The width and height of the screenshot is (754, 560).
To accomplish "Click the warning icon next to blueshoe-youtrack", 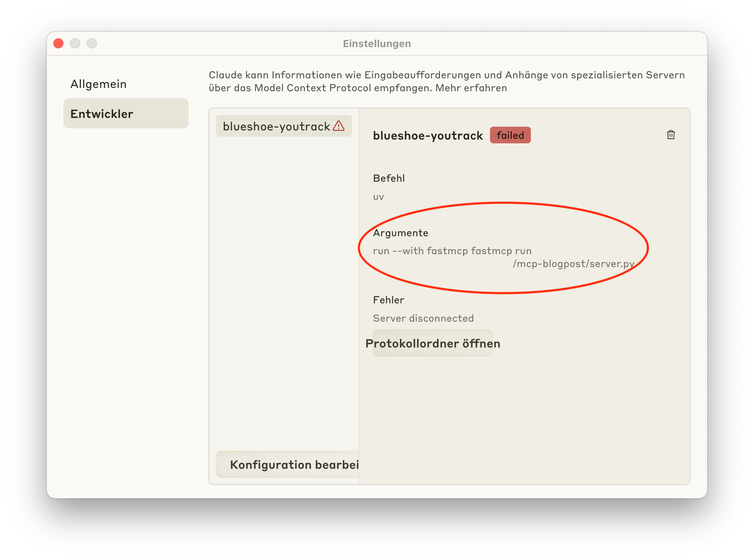I will (339, 126).
